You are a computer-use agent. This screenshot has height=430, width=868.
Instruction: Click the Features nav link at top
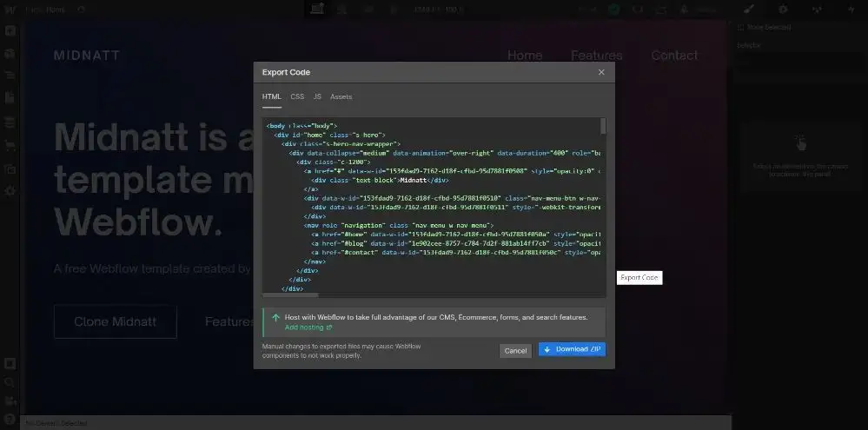pos(597,56)
